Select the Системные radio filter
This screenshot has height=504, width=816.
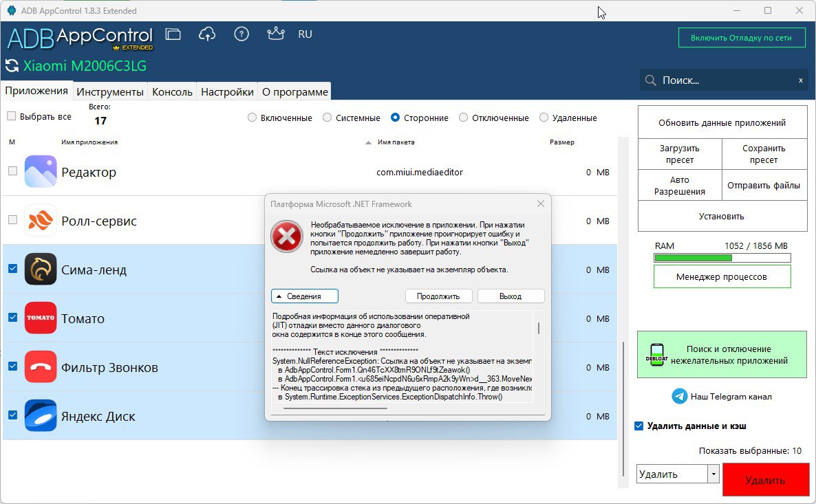click(328, 118)
